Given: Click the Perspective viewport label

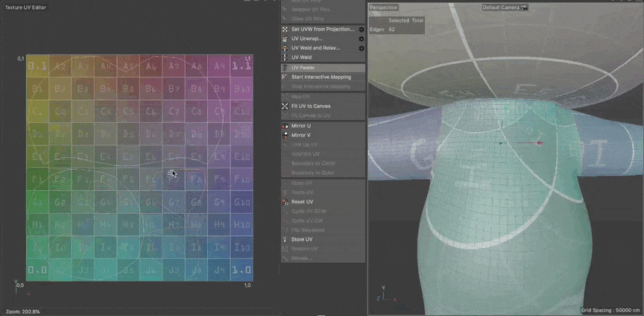Looking at the screenshot, I should point(383,7).
